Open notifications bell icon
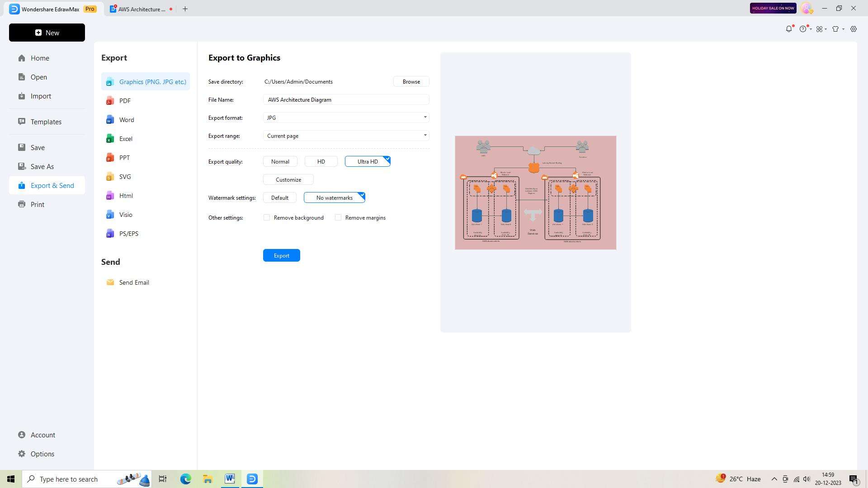 (789, 29)
